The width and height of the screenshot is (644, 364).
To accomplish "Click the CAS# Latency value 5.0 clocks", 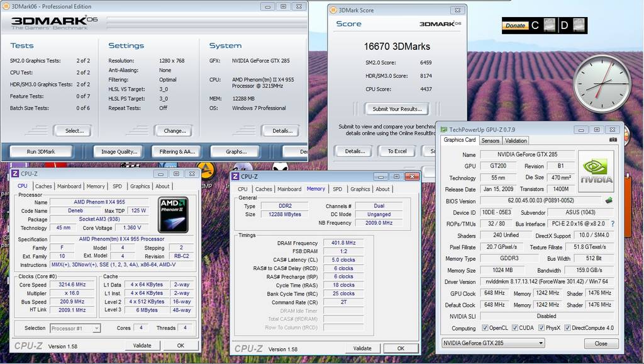I will click(343, 260).
